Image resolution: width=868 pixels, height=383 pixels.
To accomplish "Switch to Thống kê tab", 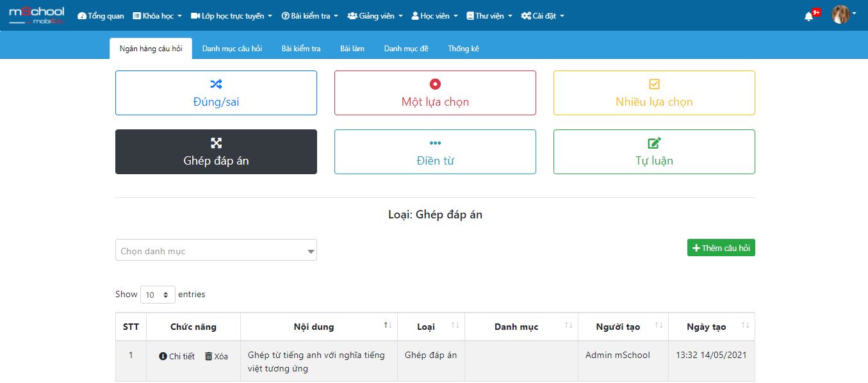I will coord(463,49).
